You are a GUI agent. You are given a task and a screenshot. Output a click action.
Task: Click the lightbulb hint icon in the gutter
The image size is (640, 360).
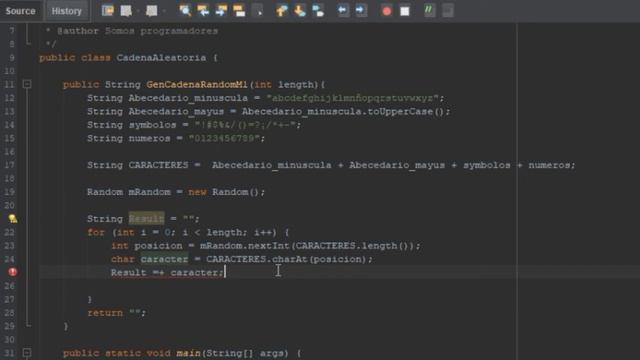click(13, 219)
